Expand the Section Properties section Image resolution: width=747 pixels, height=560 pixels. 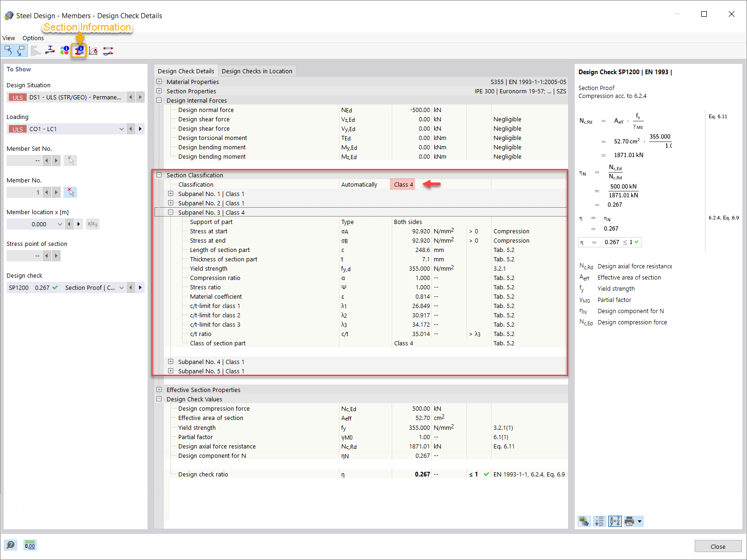[159, 91]
